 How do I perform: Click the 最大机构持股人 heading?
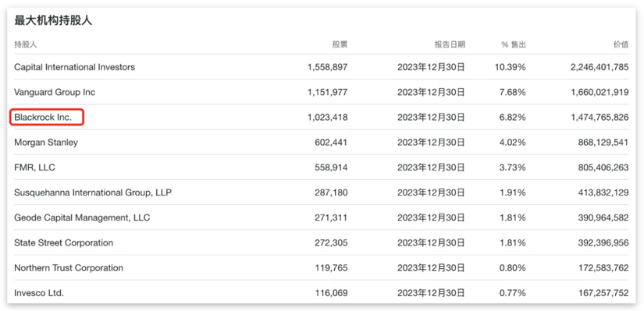pos(53,21)
